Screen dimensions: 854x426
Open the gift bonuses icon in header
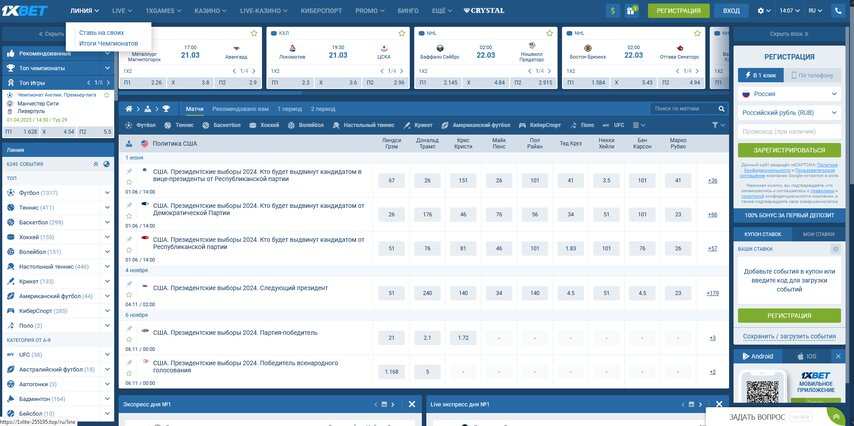coord(632,10)
